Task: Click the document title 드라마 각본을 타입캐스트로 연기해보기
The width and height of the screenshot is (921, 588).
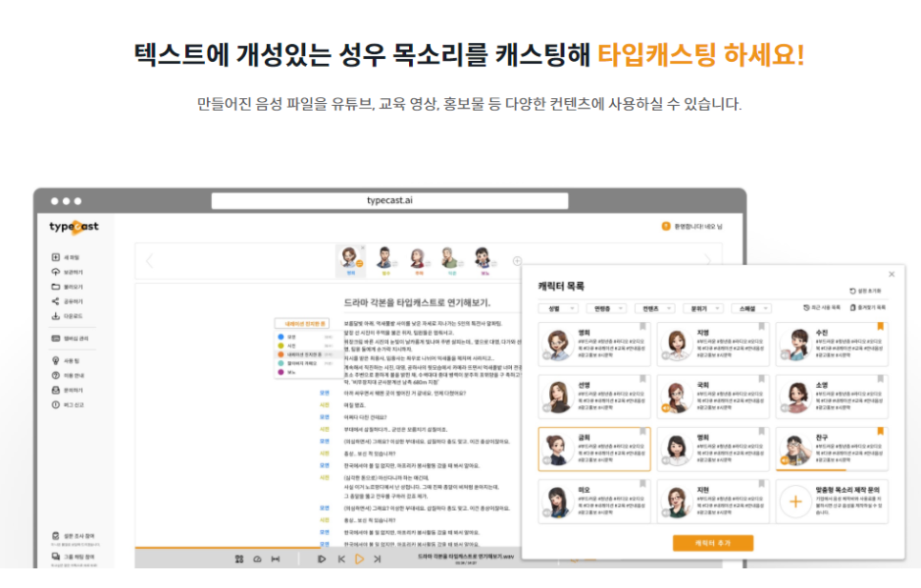Action: click(417, 303)
